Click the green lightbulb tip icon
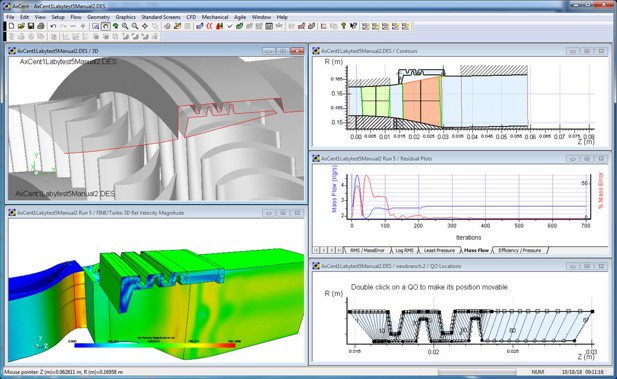The height and width of the screenshot is (379, 617). tap(344, 26)
